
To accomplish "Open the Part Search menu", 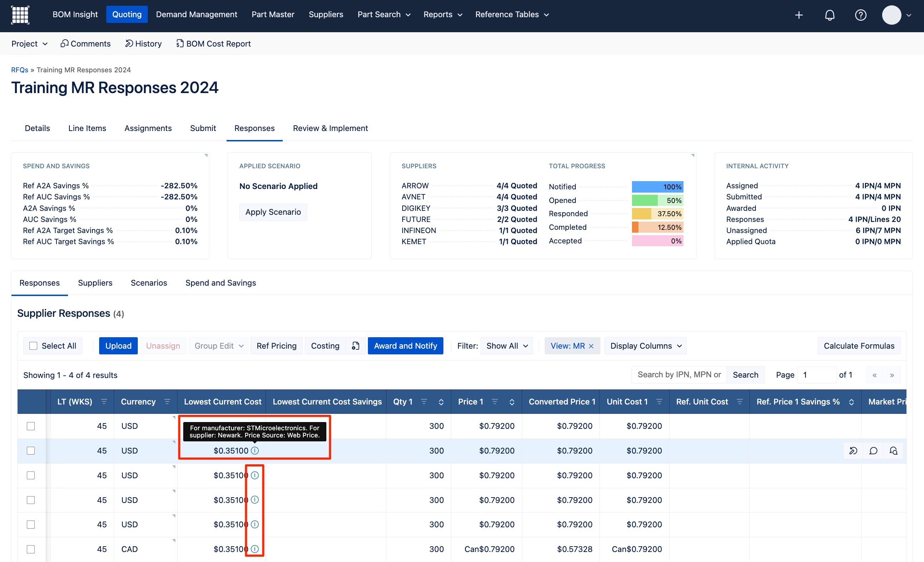I will (x=384, y=14).
